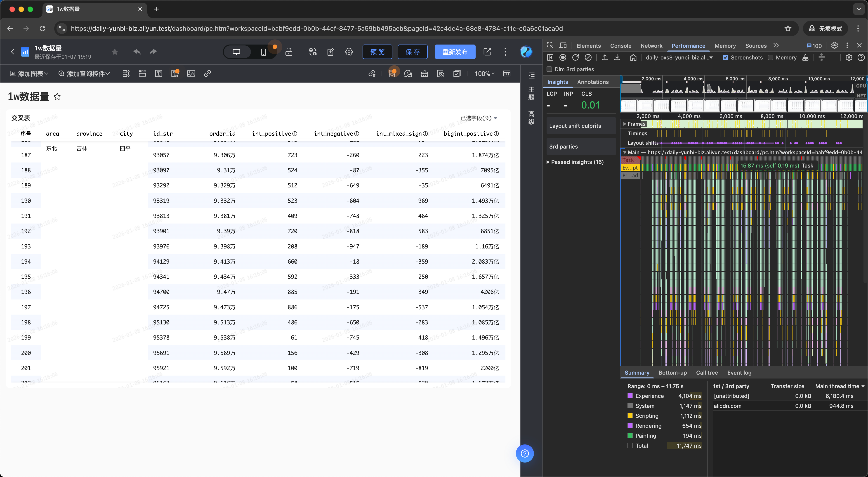Screen dimensions: 868x477
Task: Uncheck the Screenshots checkbox
Action: tap(726, 58)
